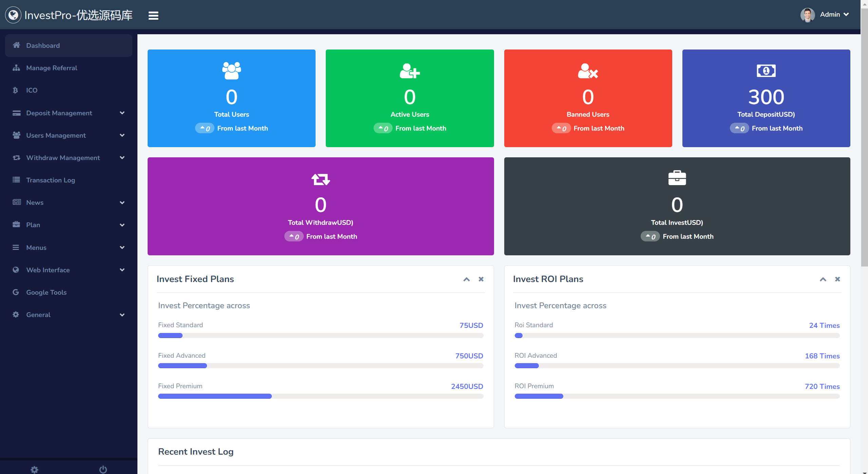
Task: Click the InvestPro globe logo icon
Action: click(x=13, y=15)
